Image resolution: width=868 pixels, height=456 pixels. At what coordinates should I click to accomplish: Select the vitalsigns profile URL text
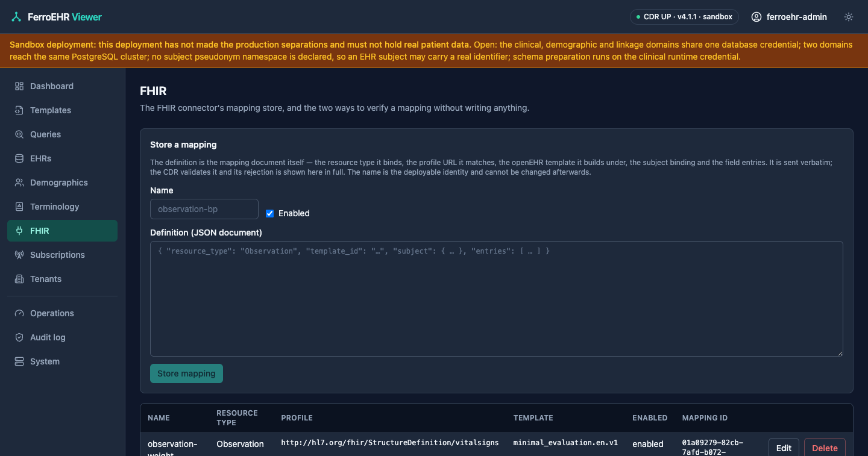(x=390, y=443)
